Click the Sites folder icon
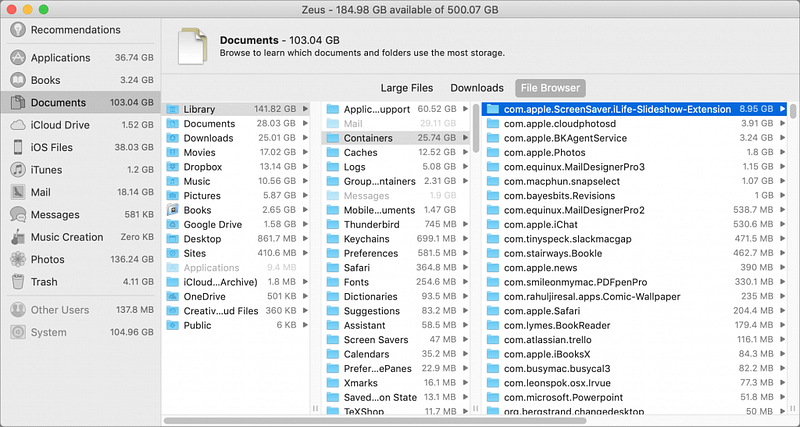The image size is (800, 427). [173, 254]
